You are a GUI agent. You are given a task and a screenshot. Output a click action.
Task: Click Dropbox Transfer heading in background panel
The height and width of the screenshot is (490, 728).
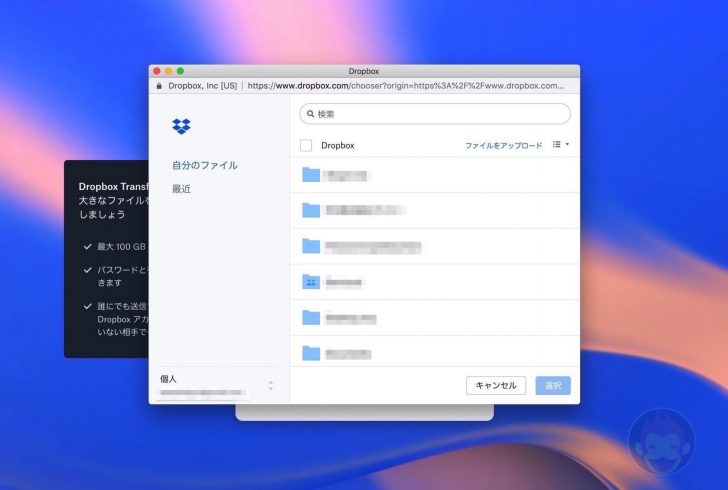[x=114, y=186]
